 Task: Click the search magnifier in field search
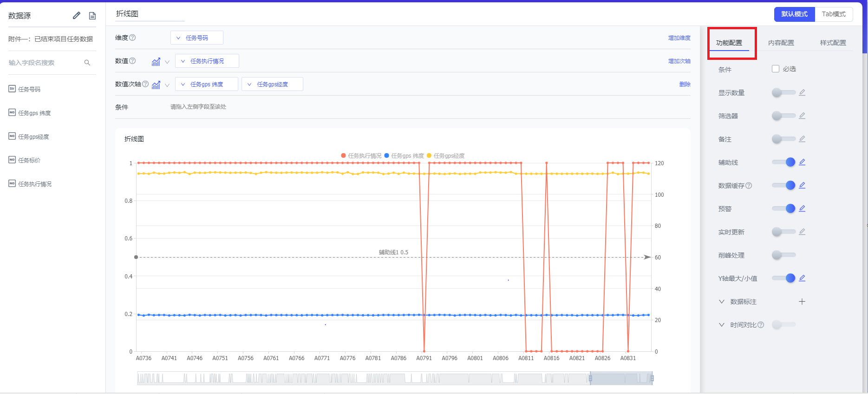click(x=87, y=63)
